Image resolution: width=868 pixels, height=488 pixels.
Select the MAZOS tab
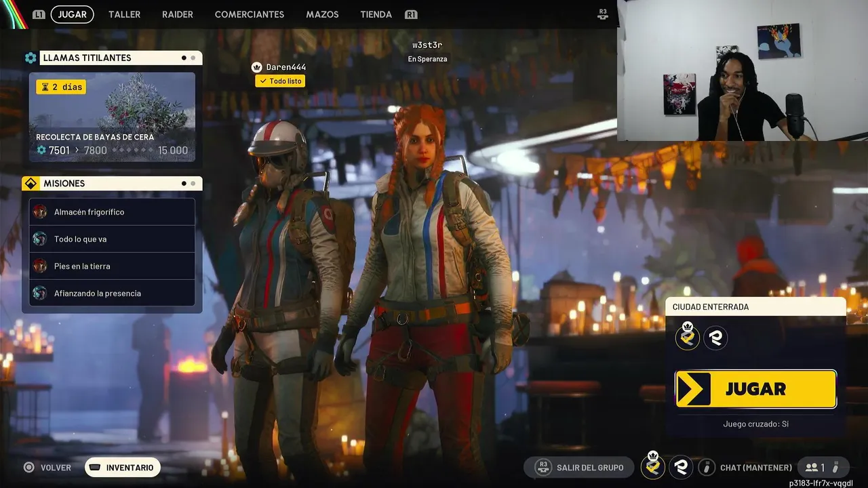322,14
